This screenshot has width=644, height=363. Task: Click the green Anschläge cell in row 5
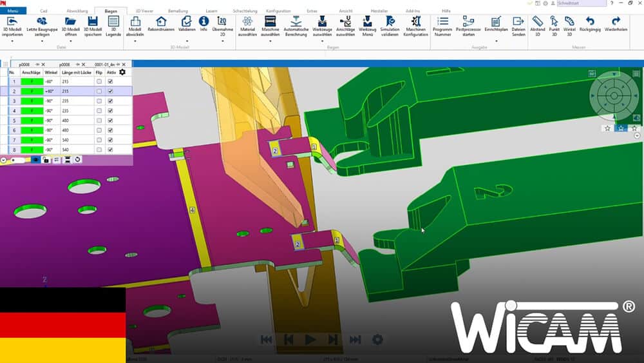point(31,121)
